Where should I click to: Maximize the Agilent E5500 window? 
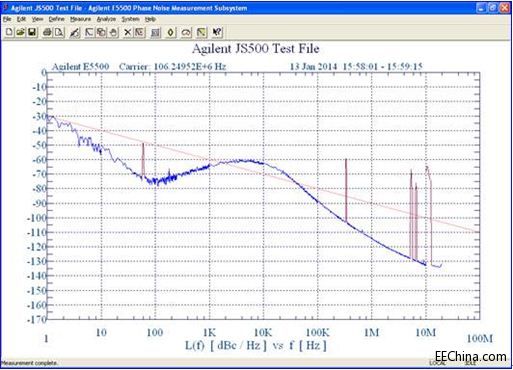coord(493,8)
